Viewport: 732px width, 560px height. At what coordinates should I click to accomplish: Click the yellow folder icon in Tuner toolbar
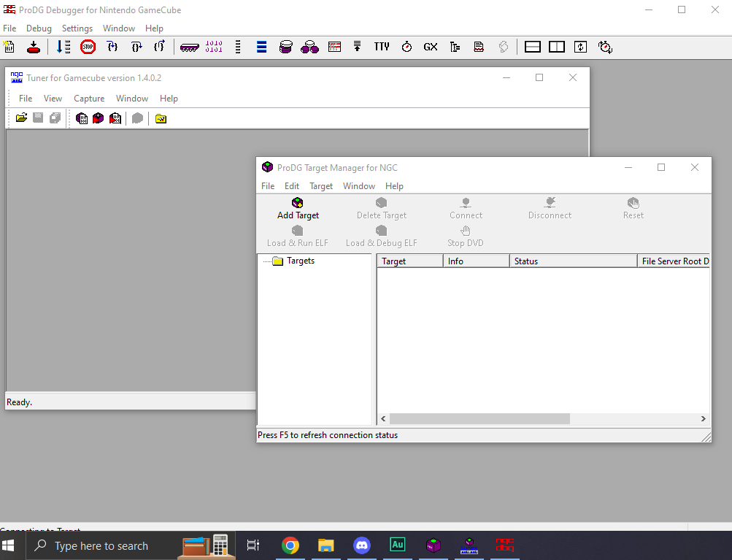pos(161,118)
